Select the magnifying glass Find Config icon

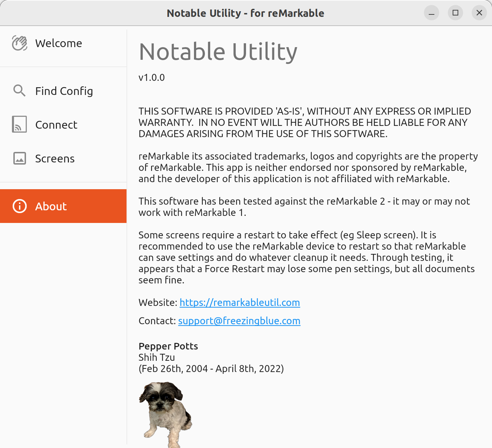[x=19, y=91]
